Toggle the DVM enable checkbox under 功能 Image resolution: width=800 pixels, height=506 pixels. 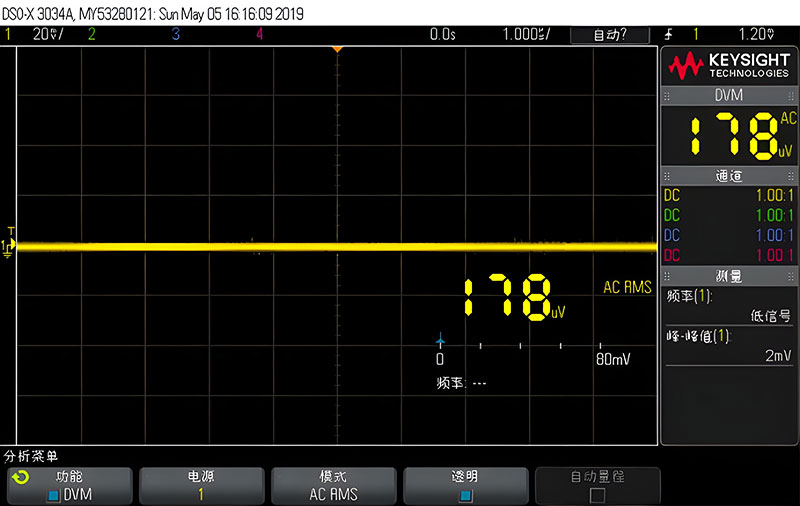(x=54, y=494)
